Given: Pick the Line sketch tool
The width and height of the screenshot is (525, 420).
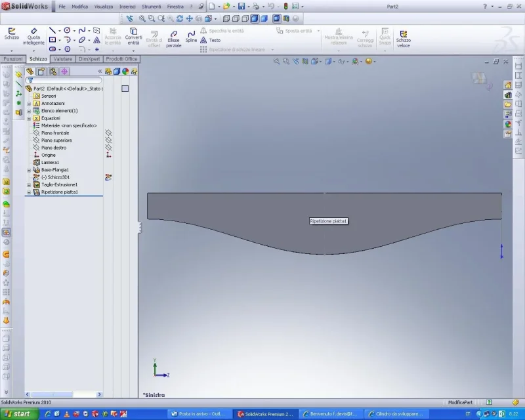Looking at the screenshot, I should 52,30.
